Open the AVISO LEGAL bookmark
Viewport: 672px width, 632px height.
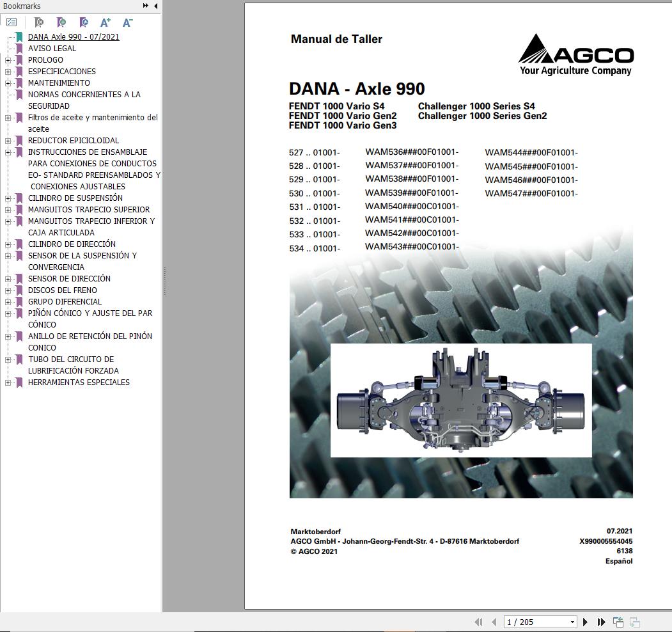52,48
